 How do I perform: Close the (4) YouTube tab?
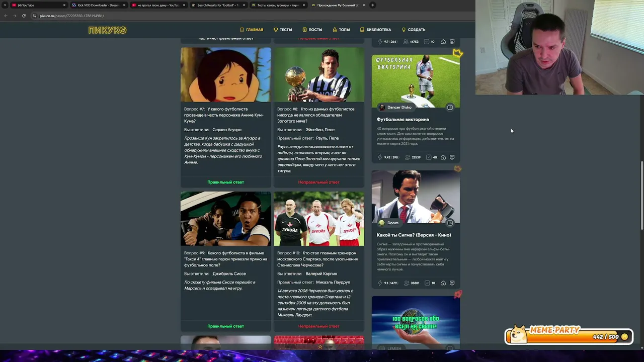[64, 5]
